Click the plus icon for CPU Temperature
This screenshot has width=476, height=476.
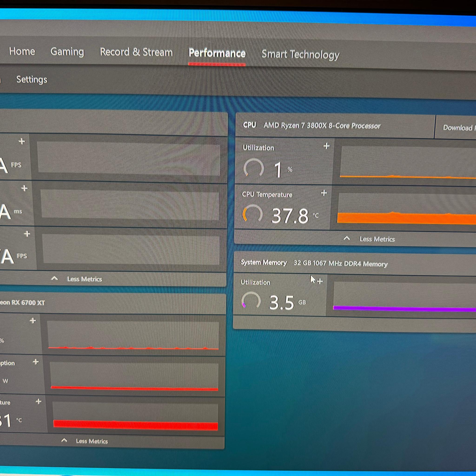tap(324, 193)
